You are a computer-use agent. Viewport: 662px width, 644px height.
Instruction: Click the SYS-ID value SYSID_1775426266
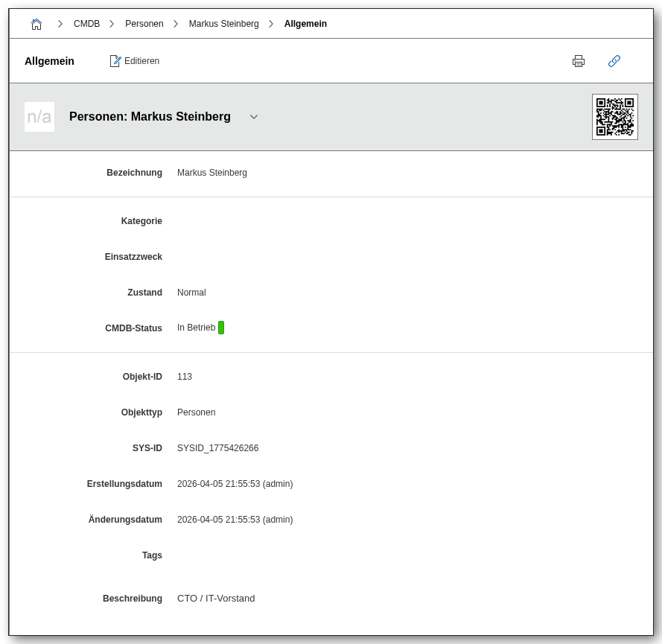pyautogui.click(x=217, y=448)
